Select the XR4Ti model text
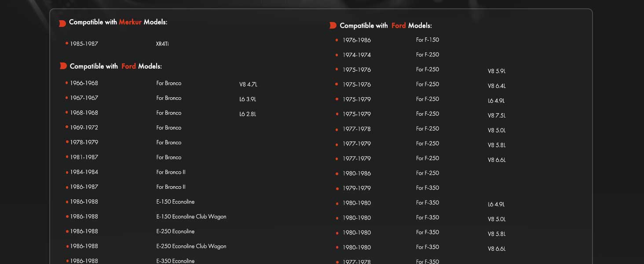This screenshot has height=264, width=644. tap(162, 44)
